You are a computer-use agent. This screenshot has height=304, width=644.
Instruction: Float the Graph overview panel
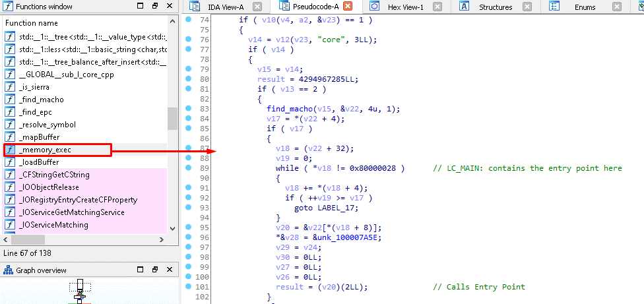pyautogui.click(x=154, y=270)
